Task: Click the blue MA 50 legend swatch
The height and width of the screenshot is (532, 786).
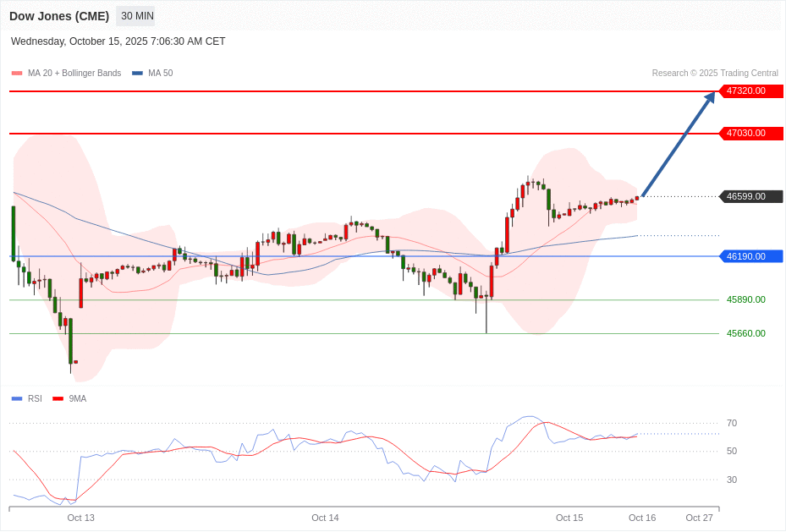Action: [x=137, y=74]
